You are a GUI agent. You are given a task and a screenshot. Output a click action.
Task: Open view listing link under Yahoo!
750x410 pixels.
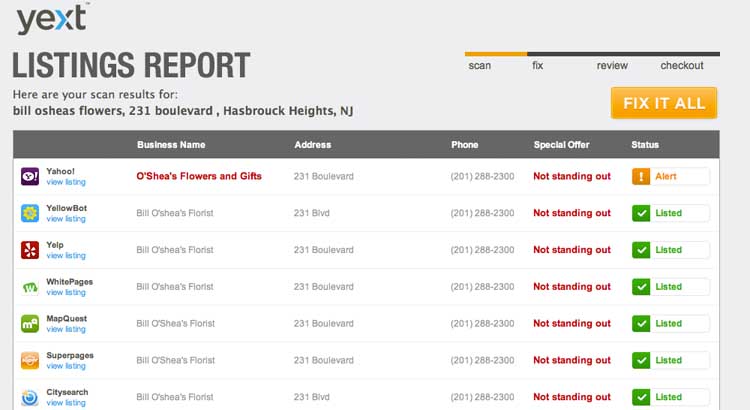[66, 182]
